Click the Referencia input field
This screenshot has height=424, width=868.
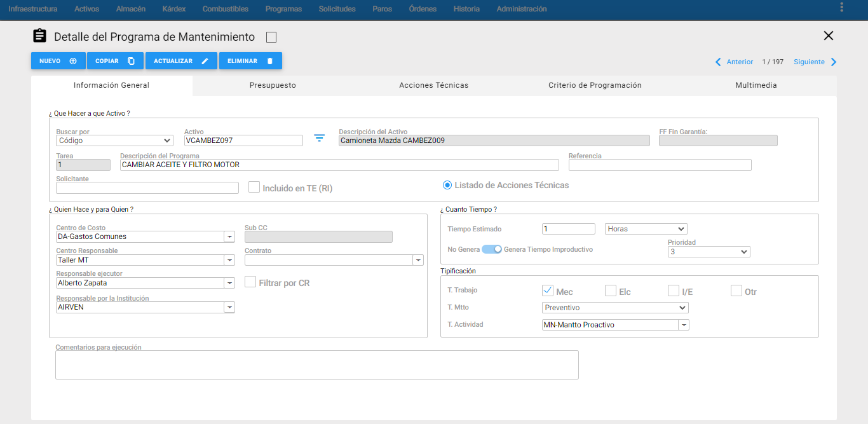pos(660,165)
